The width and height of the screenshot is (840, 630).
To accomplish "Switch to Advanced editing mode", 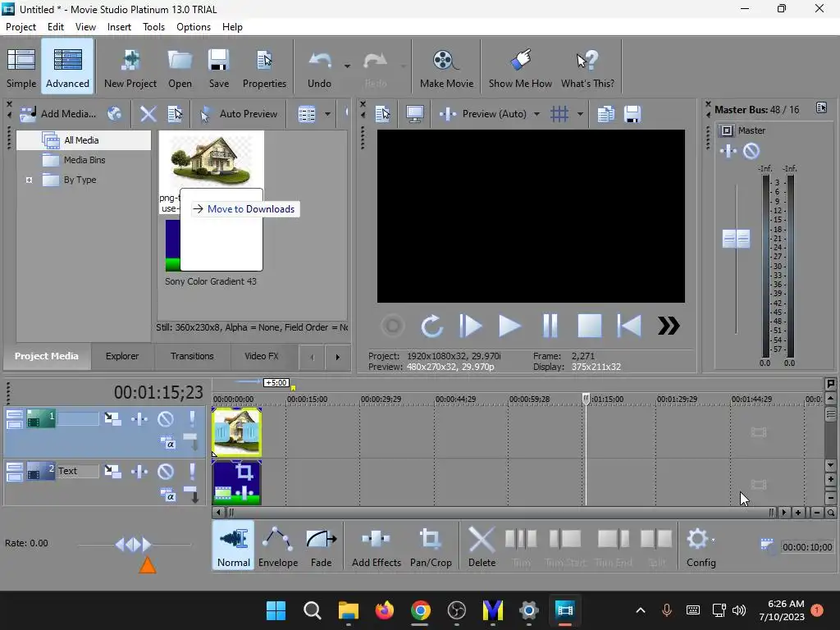I will pos(67,68).
